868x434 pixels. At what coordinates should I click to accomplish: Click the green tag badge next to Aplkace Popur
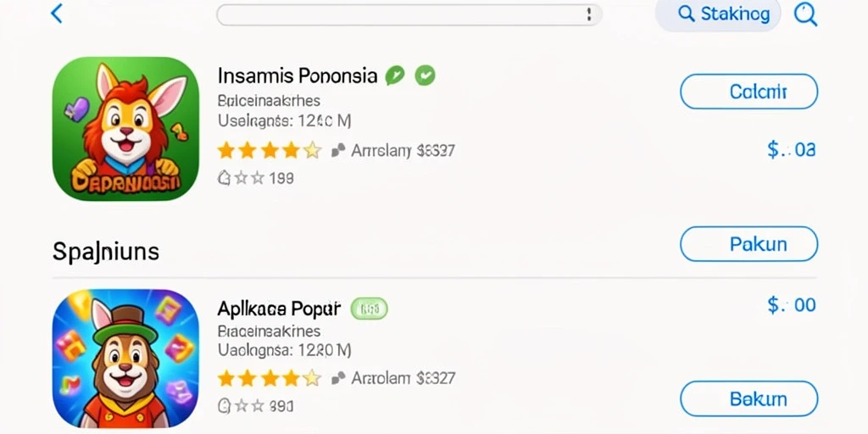[x=370, y=309]
